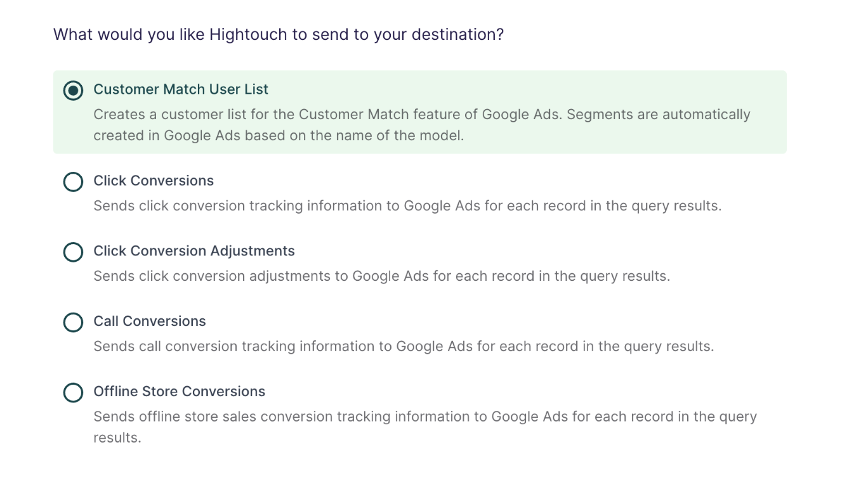The width and height of the screenshot is (868, 478).
Task: Select the Click Conversions radio button
Action: pos(73,182)
